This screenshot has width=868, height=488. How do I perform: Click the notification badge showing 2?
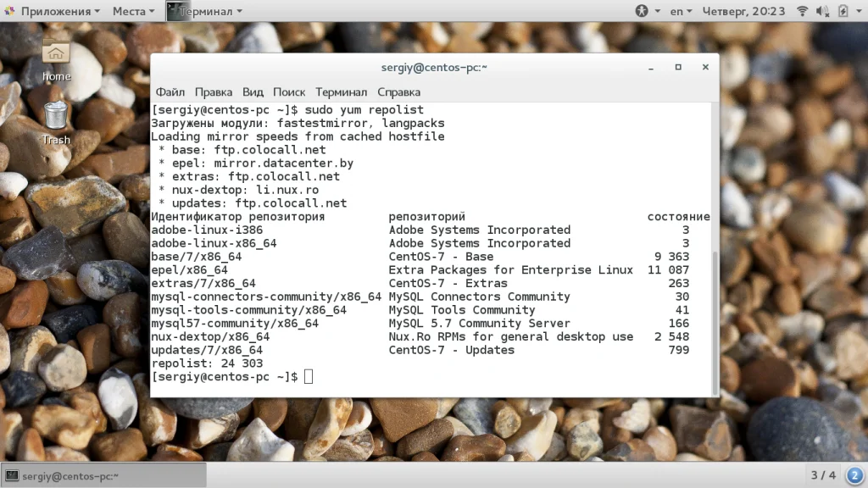click(854, 475)
